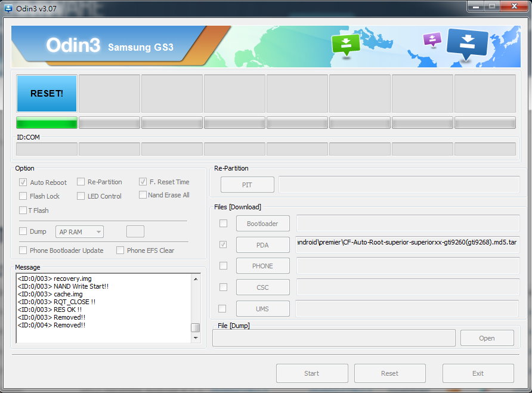Click the PDA file path field
Viewport: 532px width, 393px height.
(x=407, y=245)
